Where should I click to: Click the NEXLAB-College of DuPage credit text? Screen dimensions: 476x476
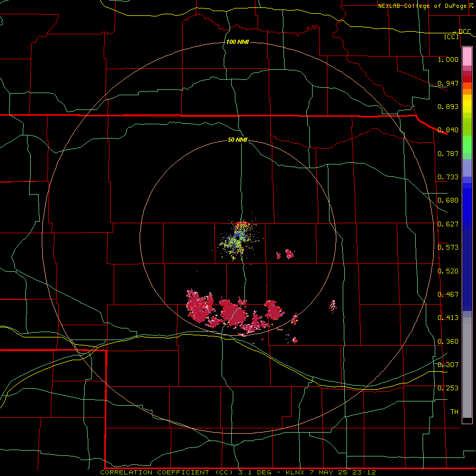click(x=424, y=6)
